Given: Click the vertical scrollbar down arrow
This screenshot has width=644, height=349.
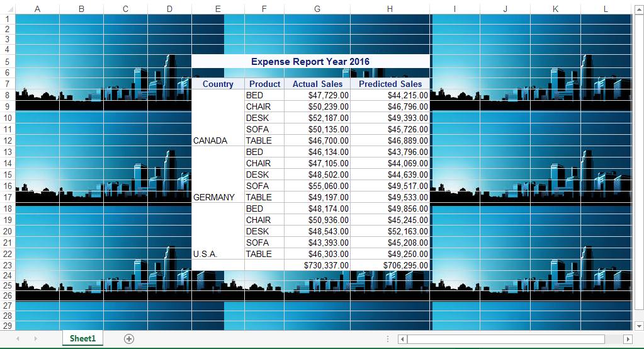Looking at the screenshot, I should 639,326.
